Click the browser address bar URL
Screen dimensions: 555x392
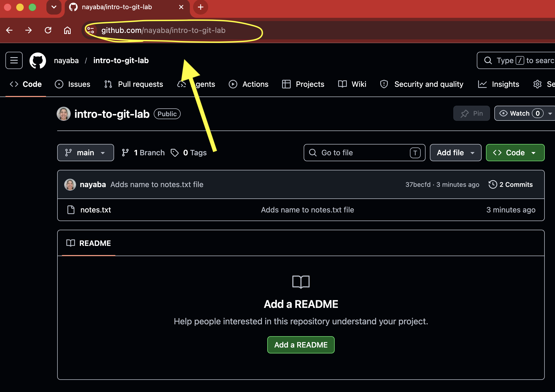click(163, 30)
